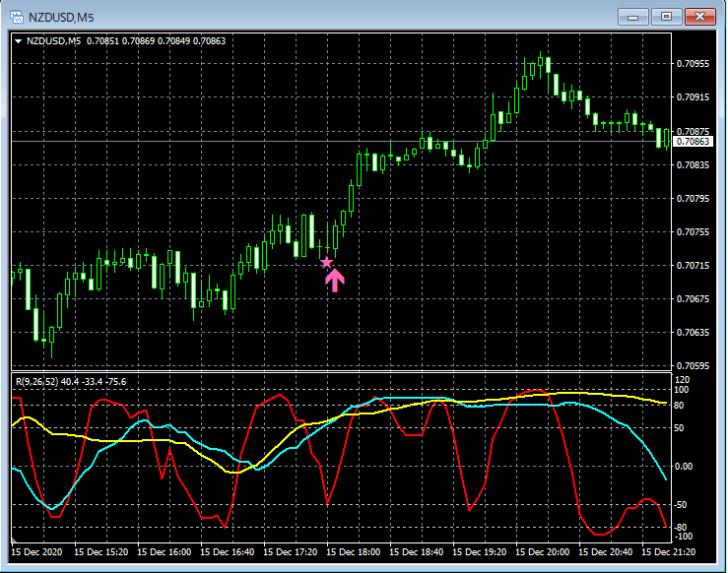The height and width of the screenshot is (573, 728).
Task: Click the 0.70955 price scale label
Action: 693,64
